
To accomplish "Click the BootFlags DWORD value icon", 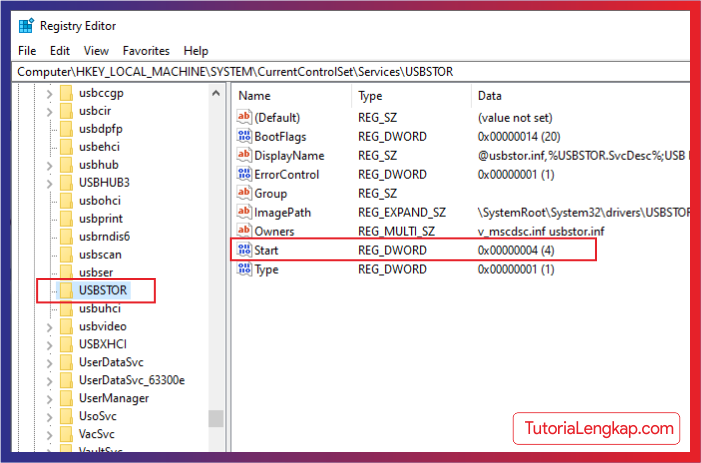I will [x=244, y=136].
